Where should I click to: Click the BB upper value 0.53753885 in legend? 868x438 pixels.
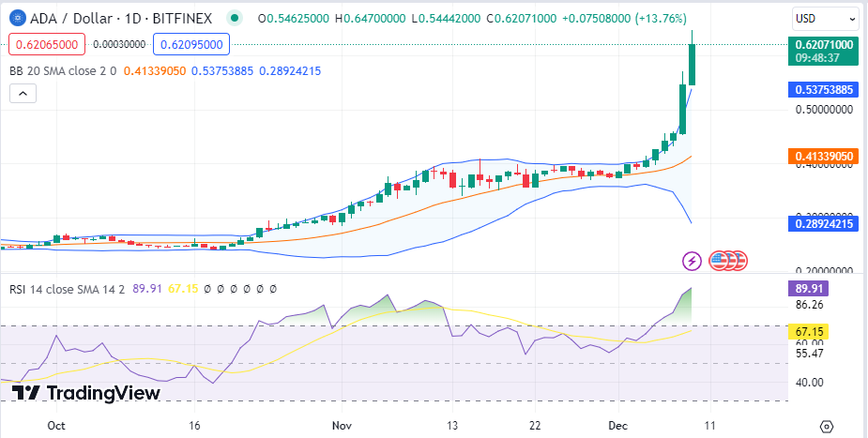222,70
